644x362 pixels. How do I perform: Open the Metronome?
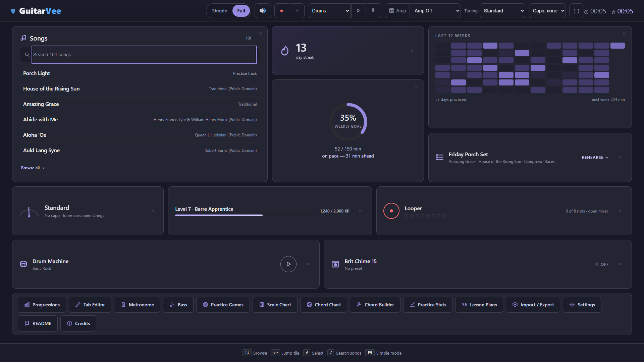pos(137,305)
